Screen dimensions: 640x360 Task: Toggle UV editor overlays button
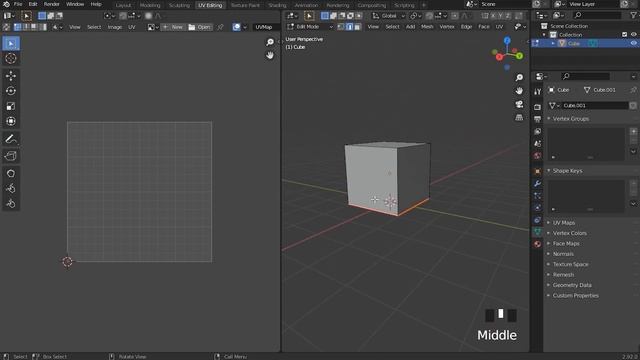237,27
